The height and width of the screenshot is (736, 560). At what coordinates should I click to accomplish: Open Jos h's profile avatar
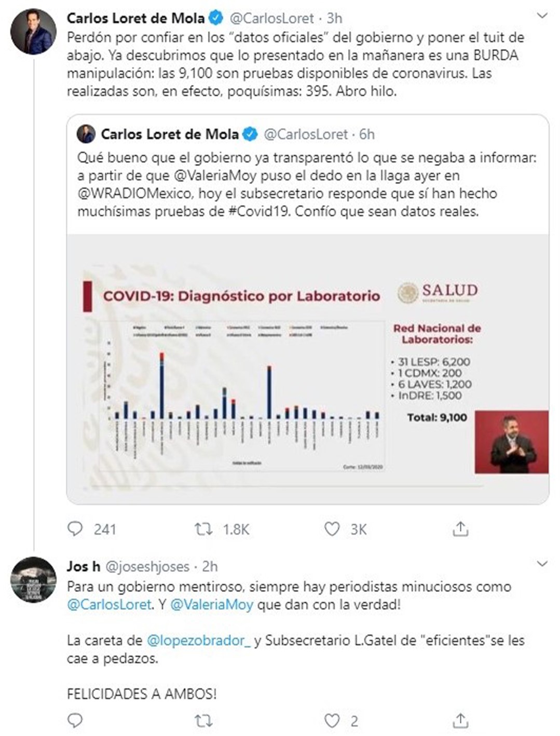33,579
